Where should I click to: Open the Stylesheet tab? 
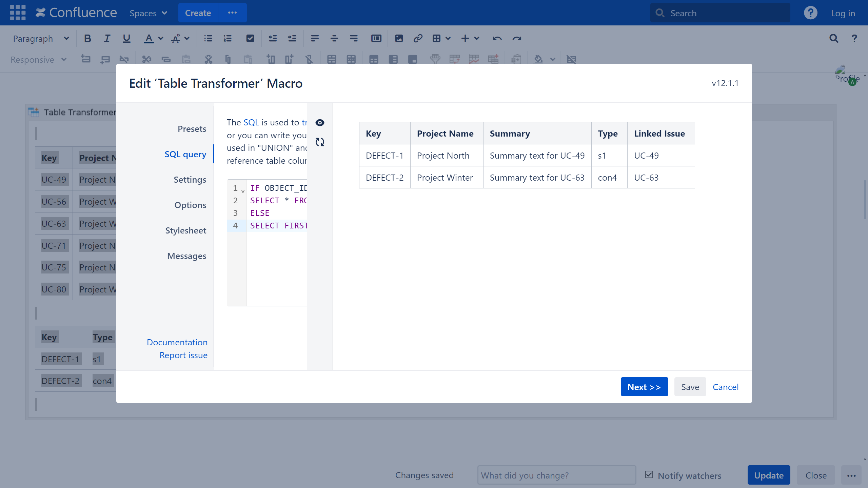coord(185,230)
